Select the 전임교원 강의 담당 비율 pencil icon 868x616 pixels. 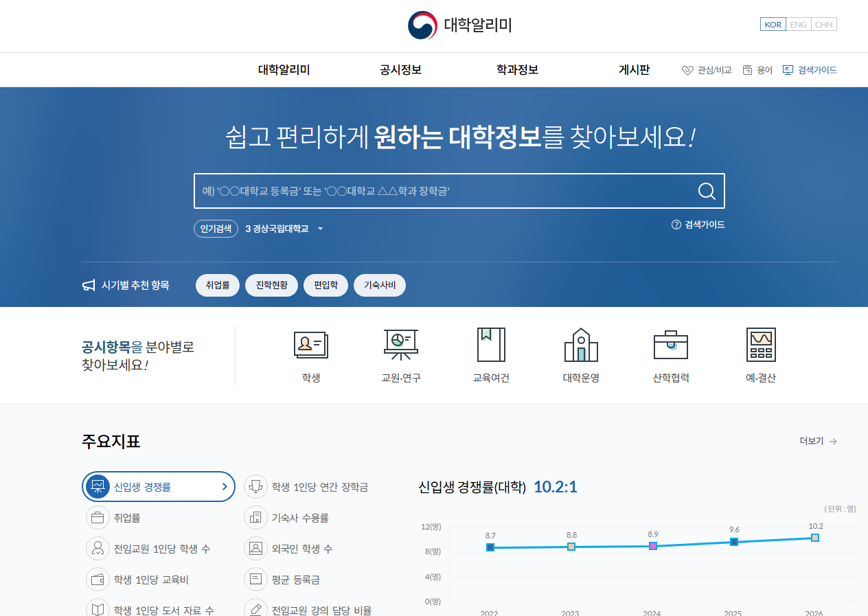click(x=255, y=610)
